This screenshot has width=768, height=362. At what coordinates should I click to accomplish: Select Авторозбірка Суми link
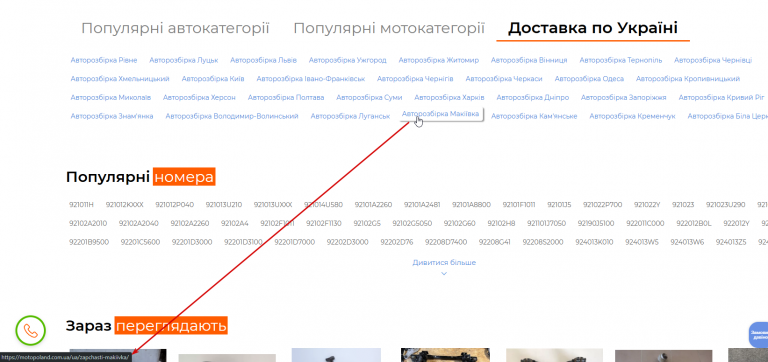point(369,97)
